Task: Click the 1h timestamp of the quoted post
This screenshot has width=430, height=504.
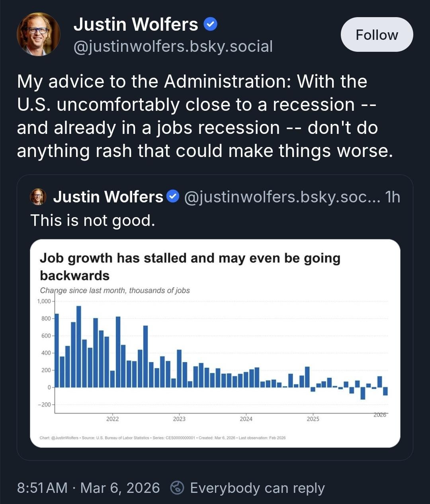Action: (x=393, y=197)
